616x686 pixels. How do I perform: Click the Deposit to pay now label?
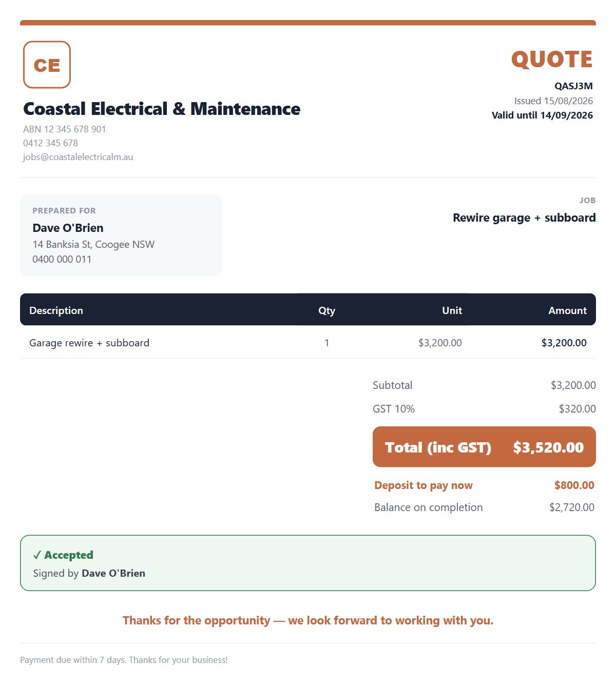tap(423, 485)
